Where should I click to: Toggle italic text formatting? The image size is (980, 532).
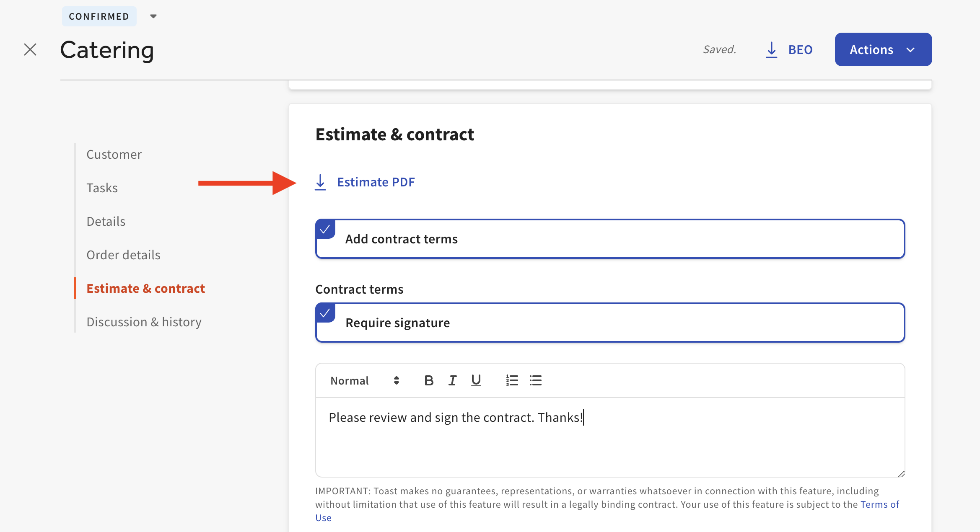tap(452, 380)
